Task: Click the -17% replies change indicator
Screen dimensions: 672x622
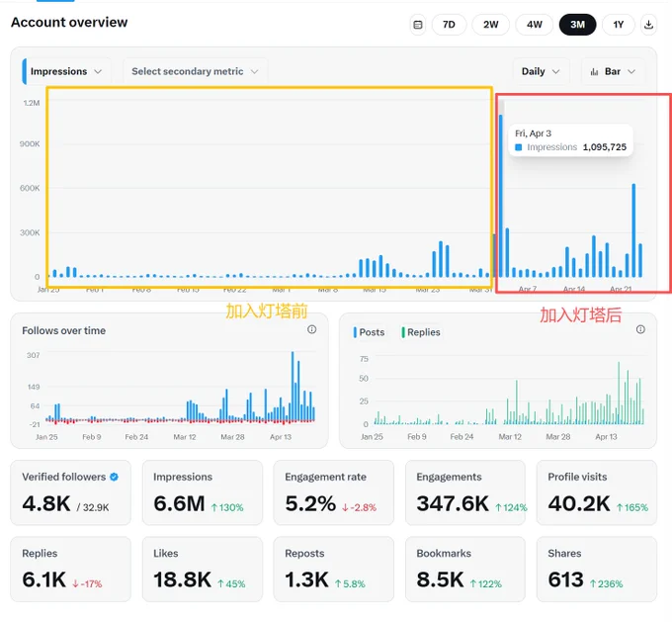Action: [x=87, y=583]
